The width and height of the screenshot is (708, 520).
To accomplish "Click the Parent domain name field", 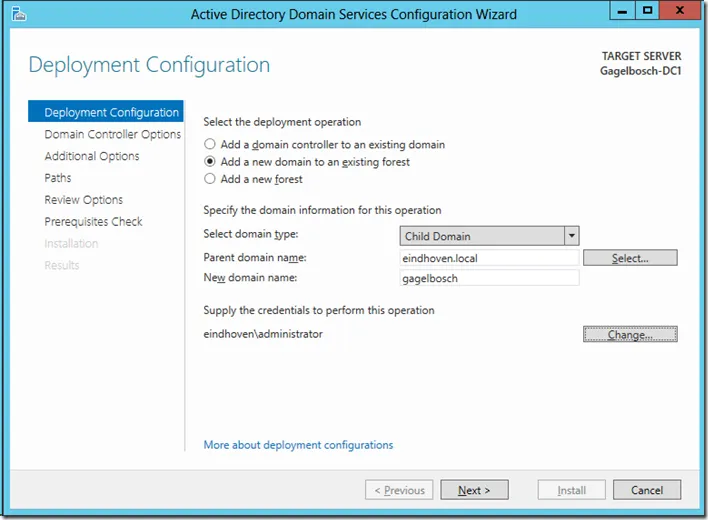I will [x=489, y=258].
